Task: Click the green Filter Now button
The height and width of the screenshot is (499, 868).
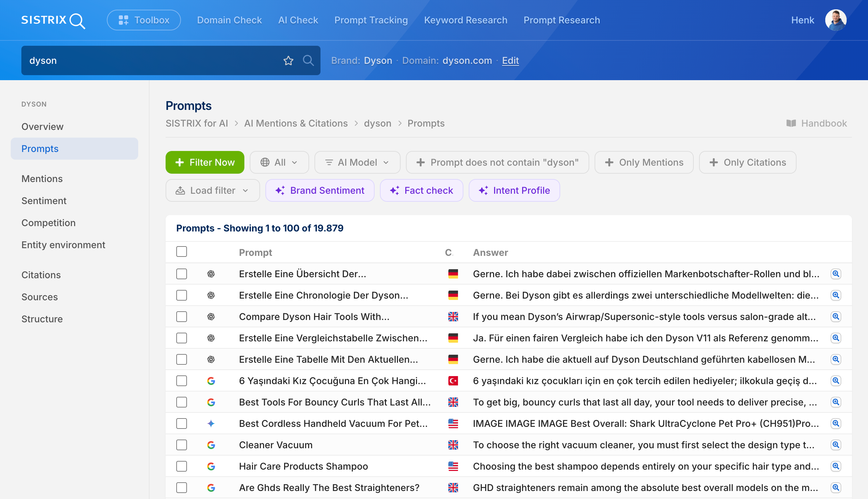Action: point(205,162)
